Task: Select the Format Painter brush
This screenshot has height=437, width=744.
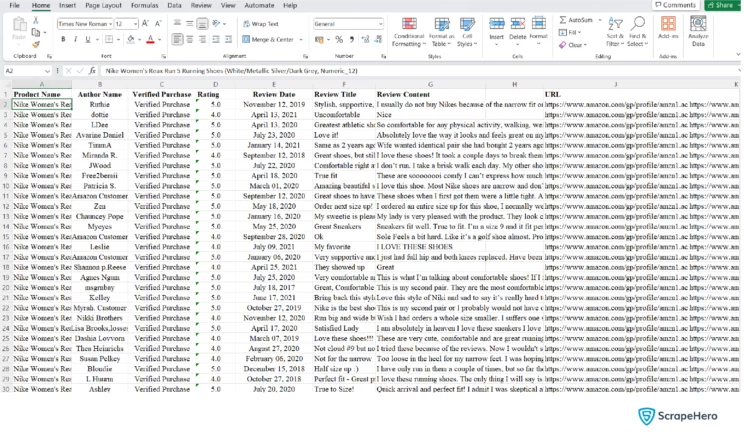Action: (36, 44)
